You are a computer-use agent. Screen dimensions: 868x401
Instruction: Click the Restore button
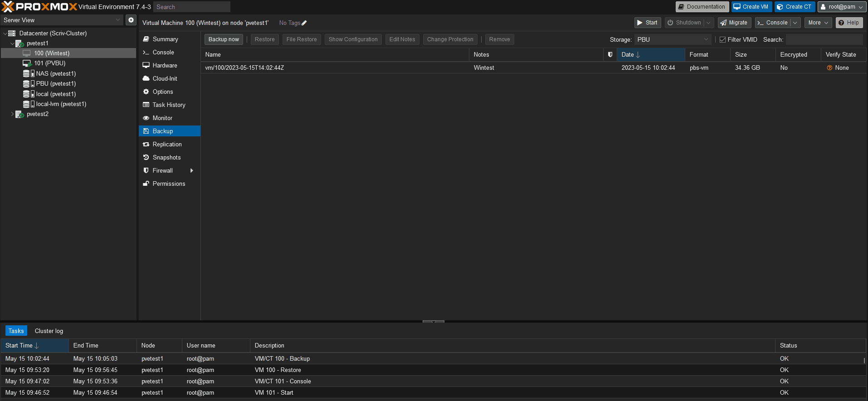[x=265, y=39]
